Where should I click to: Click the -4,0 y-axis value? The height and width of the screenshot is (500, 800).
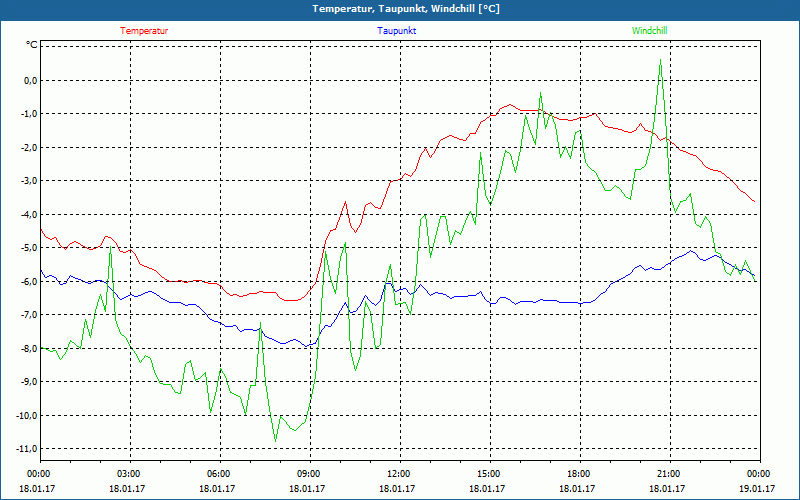(29, 214)
